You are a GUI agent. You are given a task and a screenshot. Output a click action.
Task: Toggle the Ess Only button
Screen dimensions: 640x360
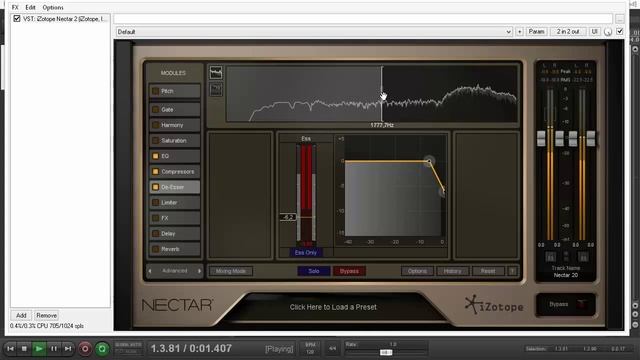306,253
